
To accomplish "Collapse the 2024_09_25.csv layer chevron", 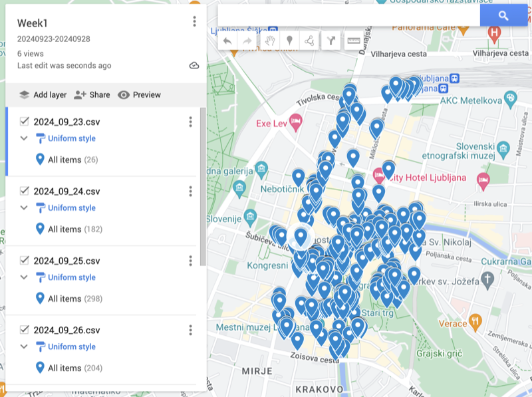I will 24,277.
